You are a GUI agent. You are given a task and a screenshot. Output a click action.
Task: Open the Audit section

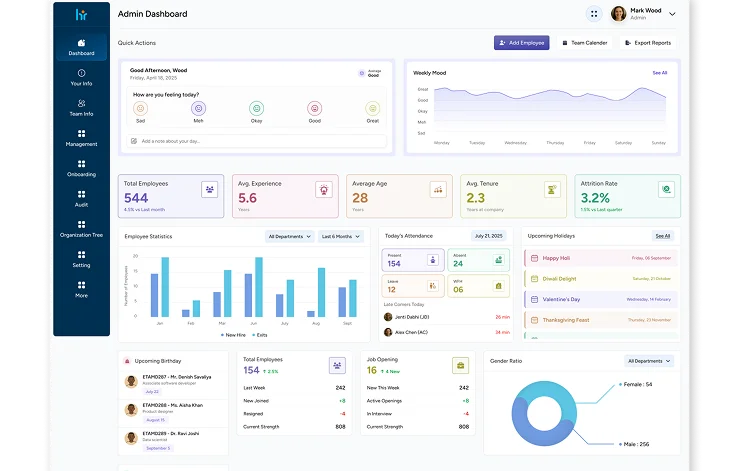coord(82,198)
